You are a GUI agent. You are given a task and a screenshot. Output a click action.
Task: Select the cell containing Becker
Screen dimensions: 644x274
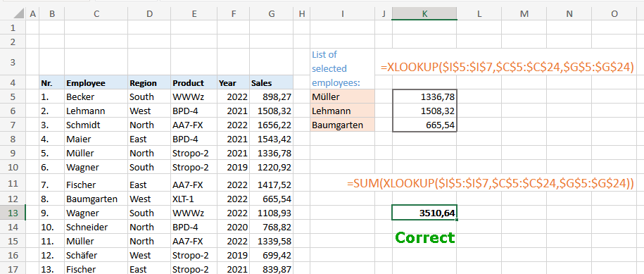pyautogui.click(x=96, y=97)
